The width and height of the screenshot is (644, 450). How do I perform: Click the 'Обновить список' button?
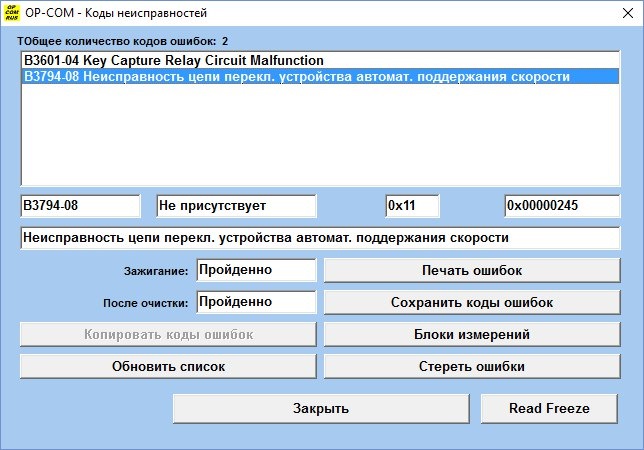tap(168, 366)
